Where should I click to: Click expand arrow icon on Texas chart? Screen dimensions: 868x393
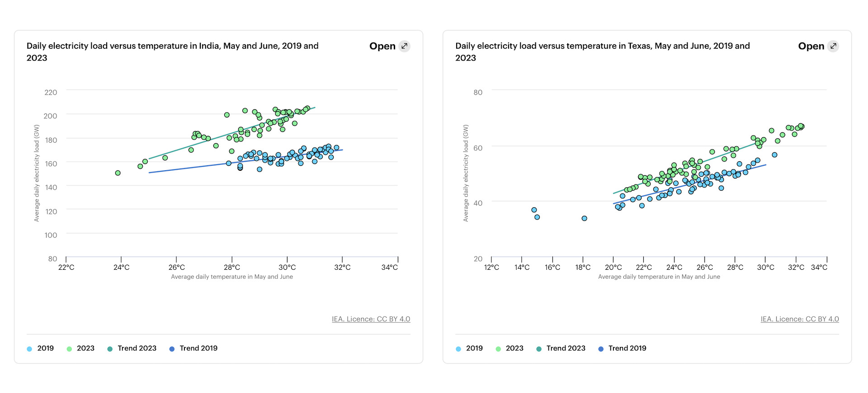[833, 46]
